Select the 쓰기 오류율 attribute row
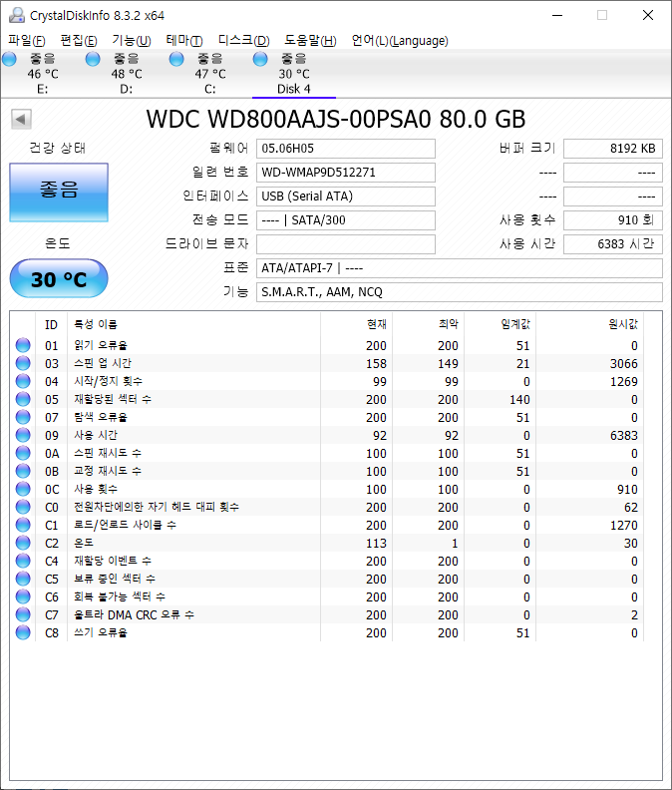 tap(327, 632)
